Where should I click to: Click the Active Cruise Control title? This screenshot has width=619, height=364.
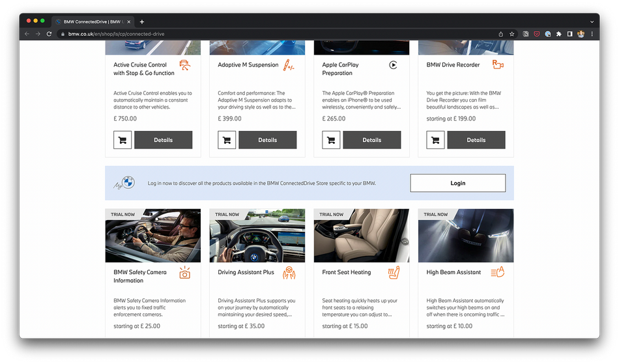[x=144, y=69]
